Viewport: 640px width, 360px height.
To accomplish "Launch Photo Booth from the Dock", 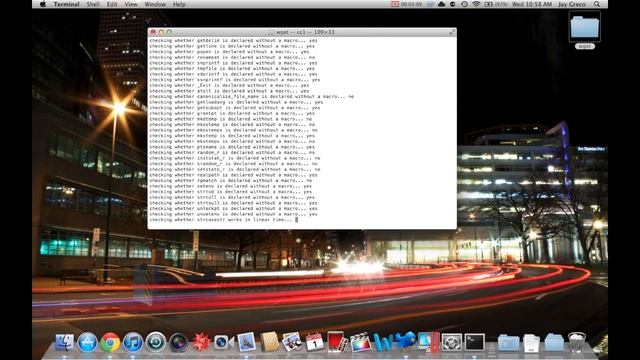I will pos(337,342).
